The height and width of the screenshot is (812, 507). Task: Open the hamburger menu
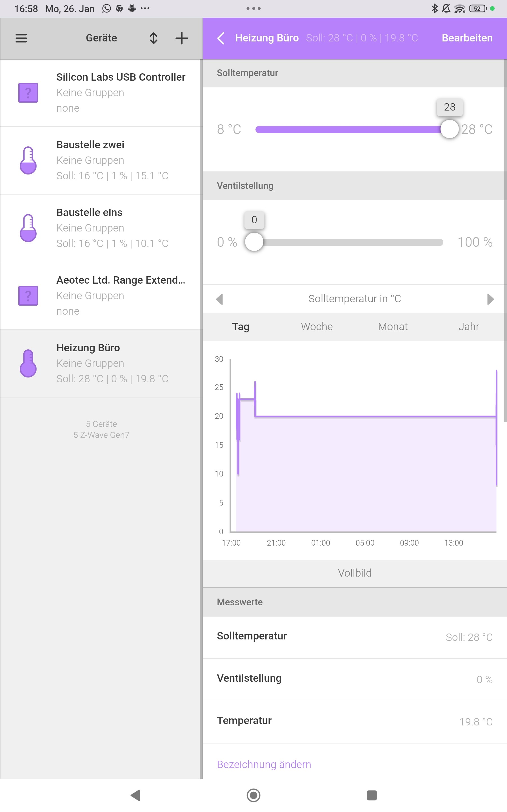point(21,38)
